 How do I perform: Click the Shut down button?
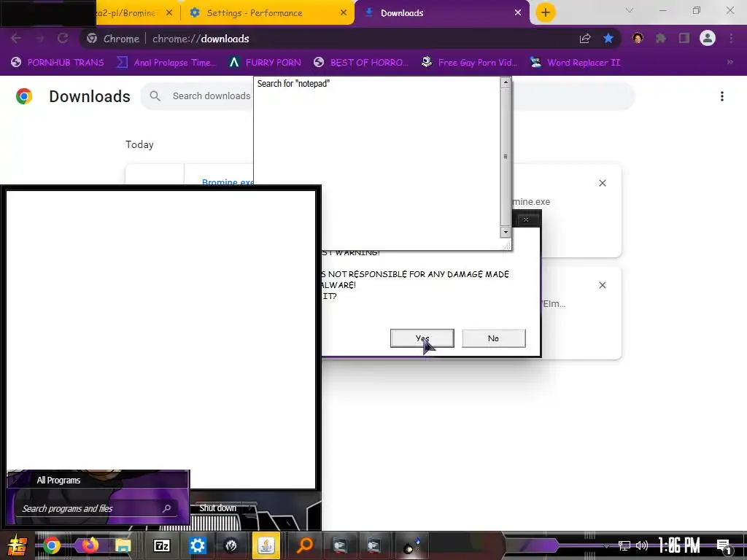[x=217, y=508]
